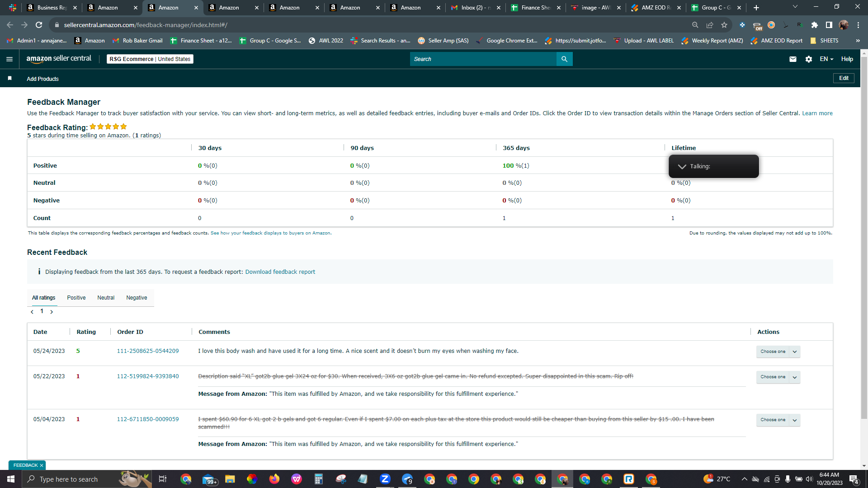This screenshot has width=868, height=488.
Task: Close the Business Rep browser tab
Action: (75, 8)
